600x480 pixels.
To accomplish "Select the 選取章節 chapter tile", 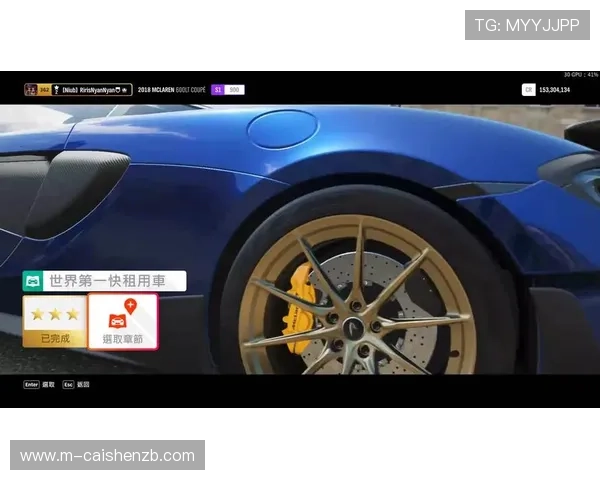I will point(123,322).
